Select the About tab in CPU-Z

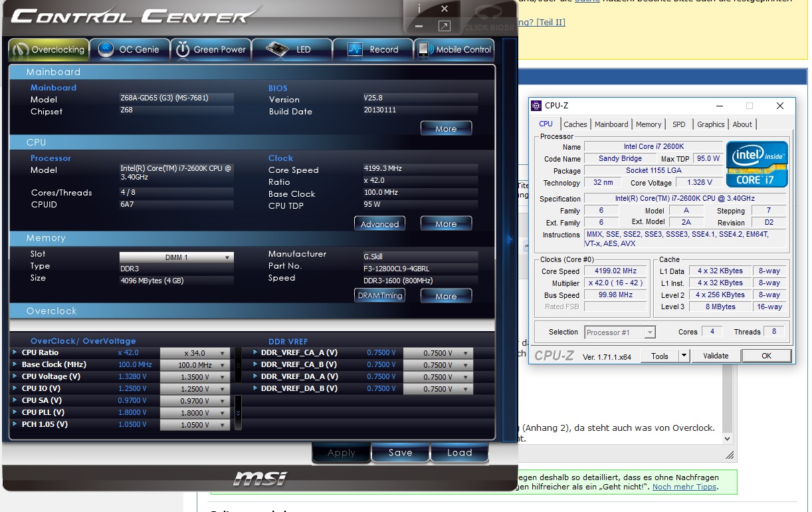[742, 124]
